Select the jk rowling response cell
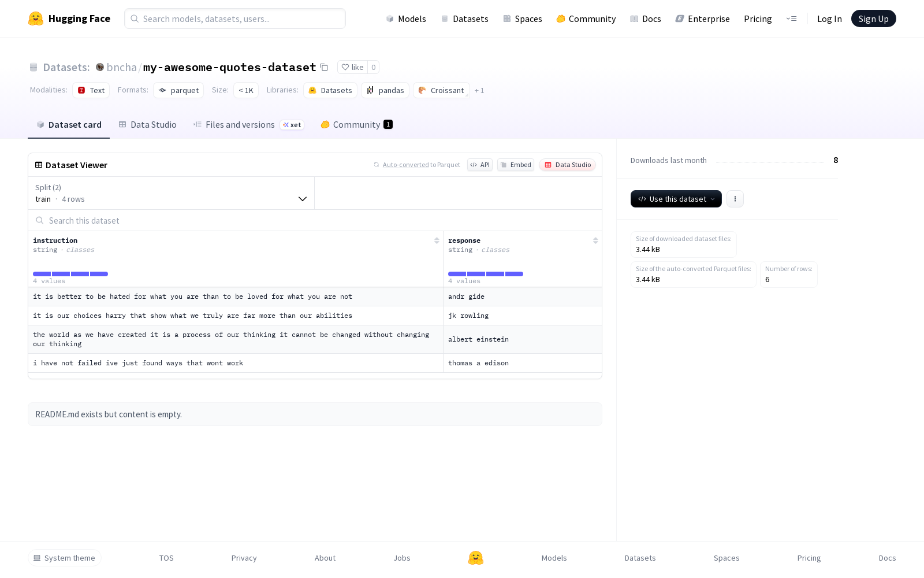The height and width of the screenshot is (578, 924). [x=523, y=316]
